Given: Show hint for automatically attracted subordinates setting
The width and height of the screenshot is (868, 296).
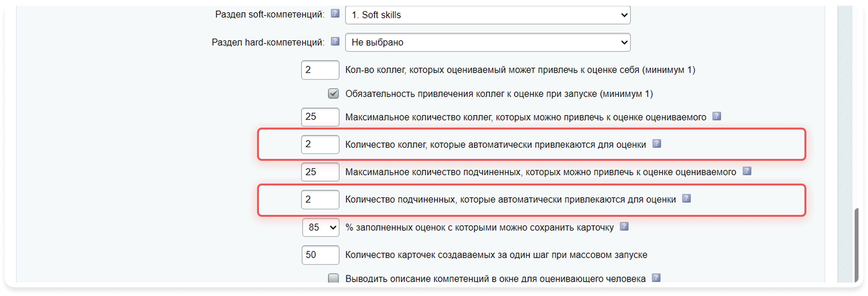Looking at the screenshot, I should pyautogui.click(x=686, y=199).
